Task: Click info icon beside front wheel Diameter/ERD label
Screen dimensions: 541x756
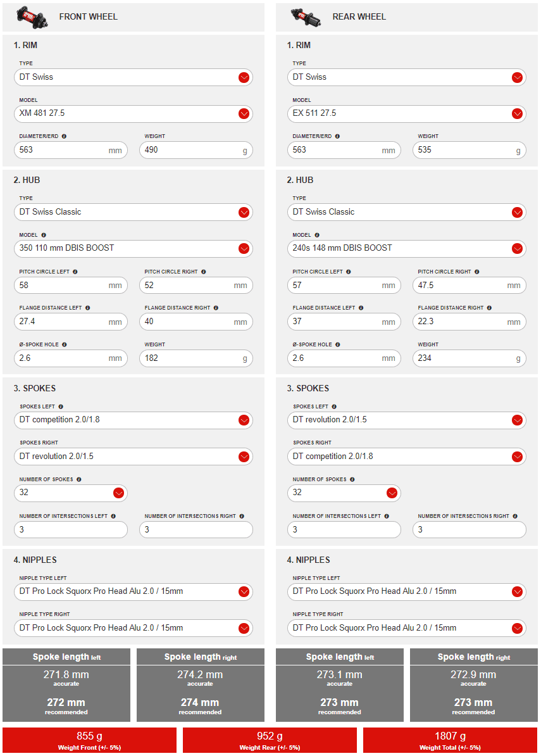Action: (64, 136)
